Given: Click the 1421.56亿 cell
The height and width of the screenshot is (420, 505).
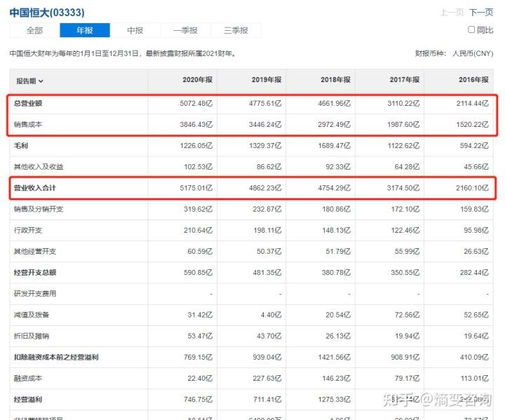Looking at the screenshot, I should (x=335, y=357).
